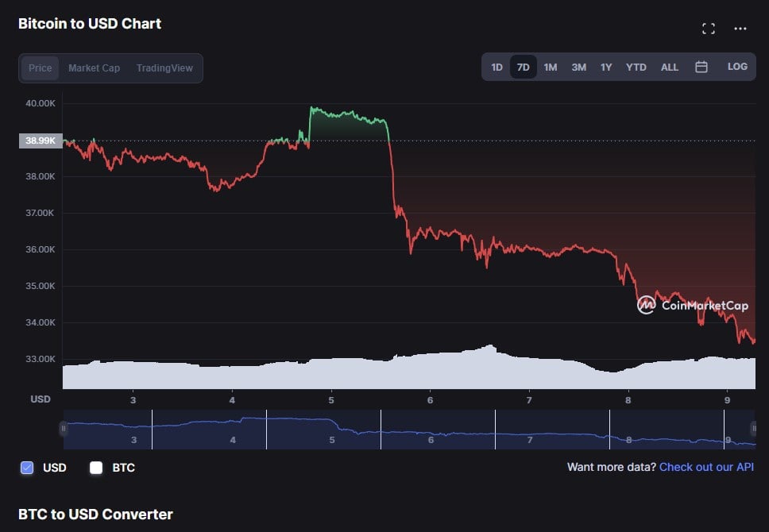Open the TradingView tab

tap(164, 68)
